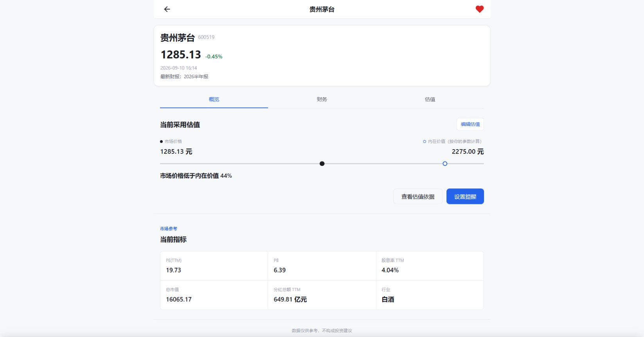Viewport: 644px width, 337px height.
Task: Click the current price 1285.13 in header card
Action: pos(181,54)
